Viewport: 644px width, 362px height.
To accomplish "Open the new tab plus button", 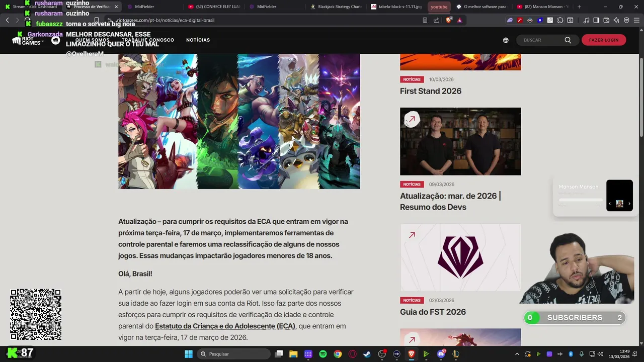I will point(579,7).
